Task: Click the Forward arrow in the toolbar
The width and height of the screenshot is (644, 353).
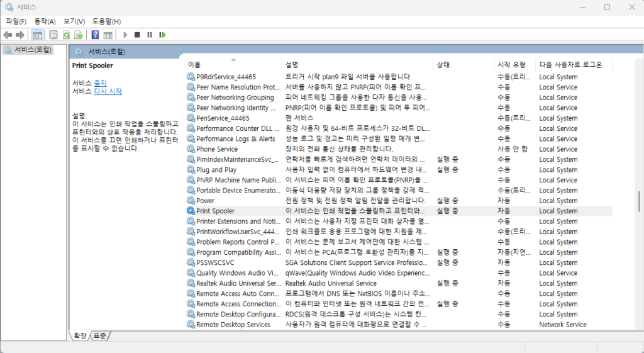Action: [19, 35]
